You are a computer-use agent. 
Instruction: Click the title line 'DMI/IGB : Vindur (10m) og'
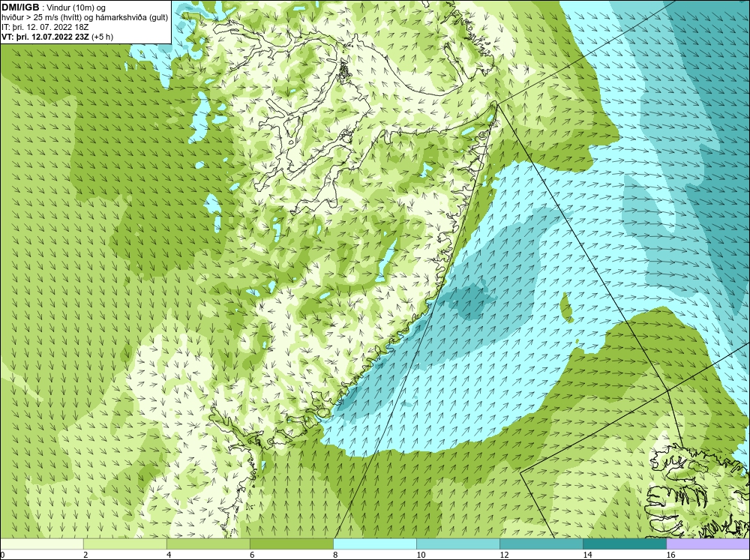pyautogui.click(x=53, y=7)
